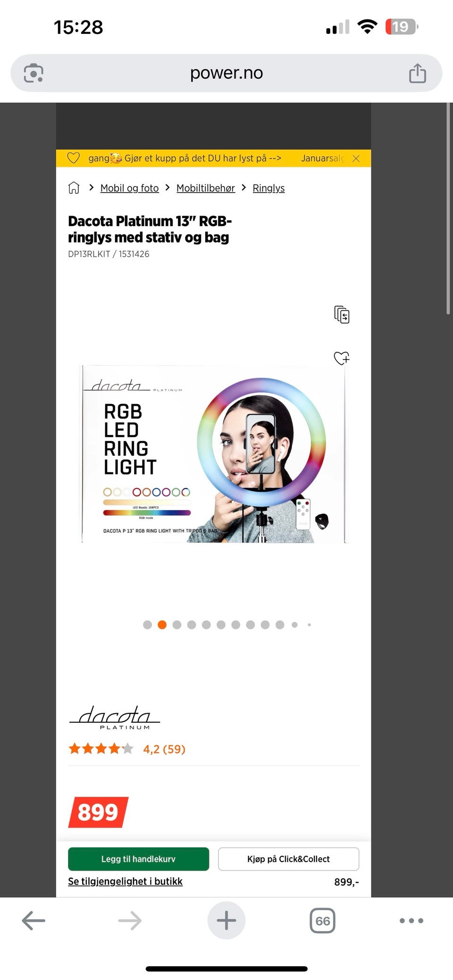Open Ringlys breadcrumb category
453x980 pixels.
pyautogui.click(x=268, y=188)
